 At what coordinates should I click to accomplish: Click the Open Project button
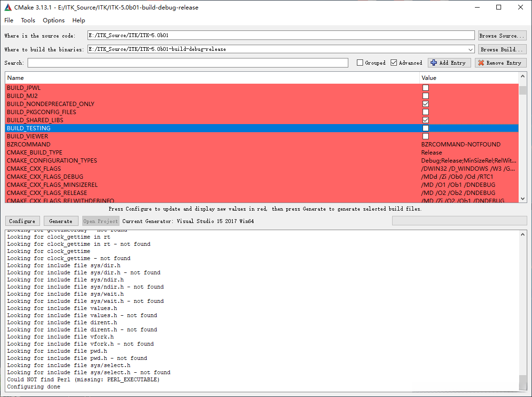pyautogui.click(x=101, y=221)
